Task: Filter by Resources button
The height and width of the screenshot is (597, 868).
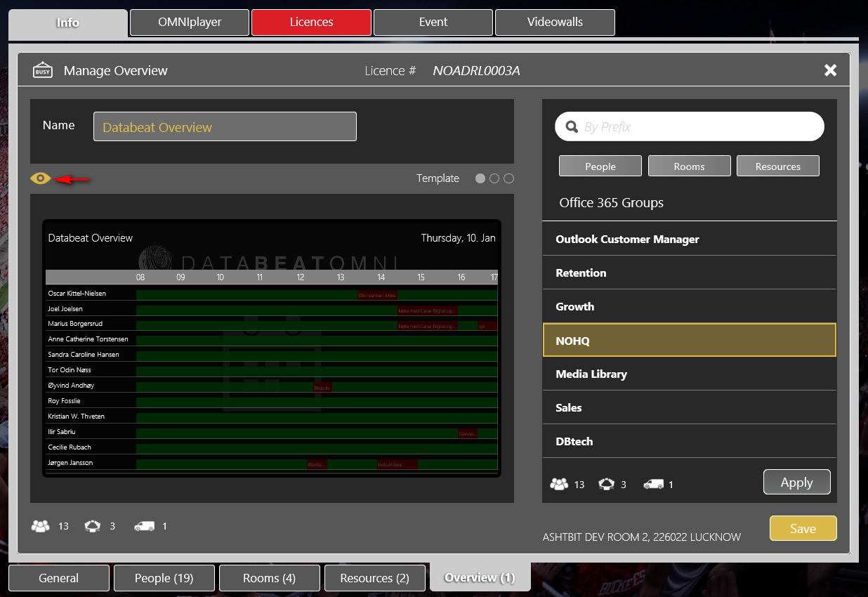Action: (777, 166)
